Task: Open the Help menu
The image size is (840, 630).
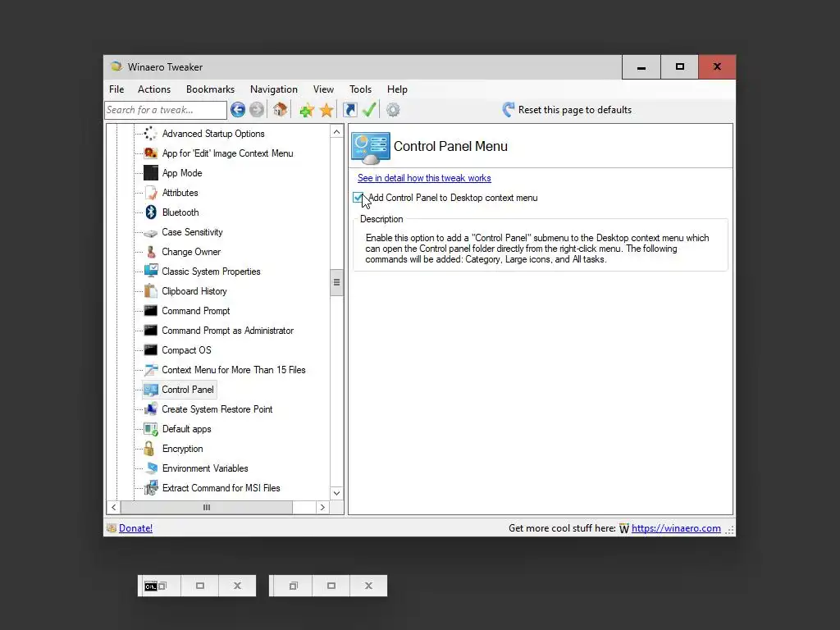Action: (x=397, y=89)
